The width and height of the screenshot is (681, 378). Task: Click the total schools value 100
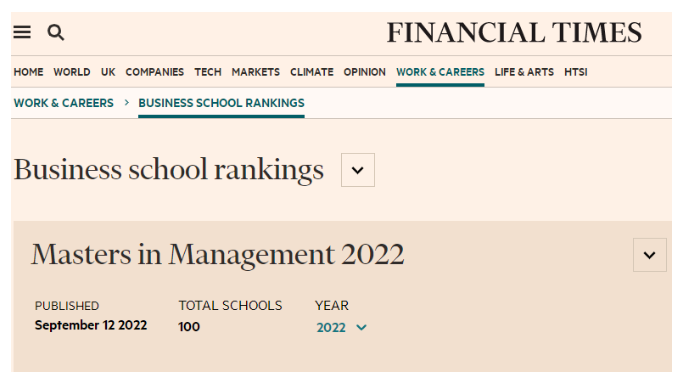(189, 327)
